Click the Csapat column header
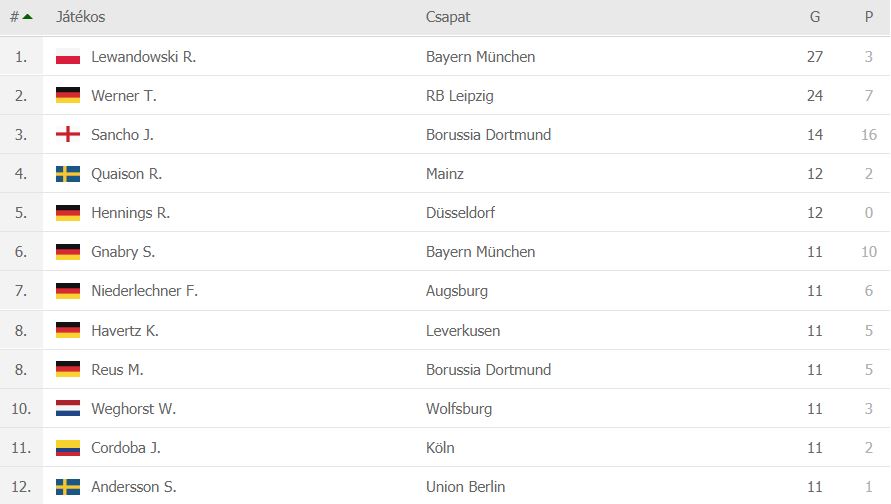Image resolution: width=891 pixels, height=504 pixels. pyautogui.click(x=448, y=17)
